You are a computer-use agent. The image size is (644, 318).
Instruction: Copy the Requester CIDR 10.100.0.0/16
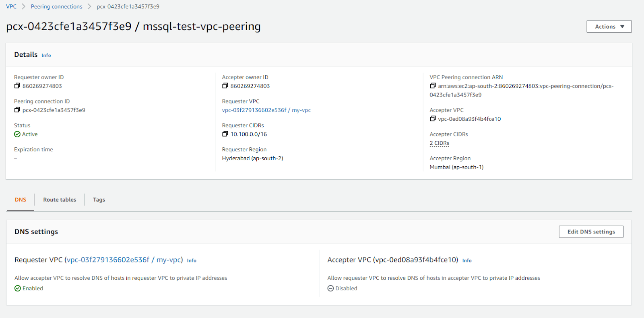[x=225, y=134]
